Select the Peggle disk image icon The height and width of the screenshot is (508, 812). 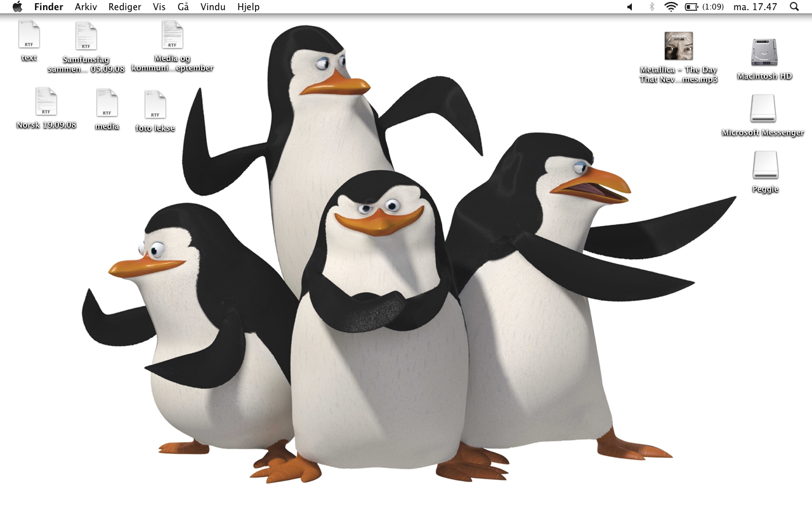click(x=765, y=165)
